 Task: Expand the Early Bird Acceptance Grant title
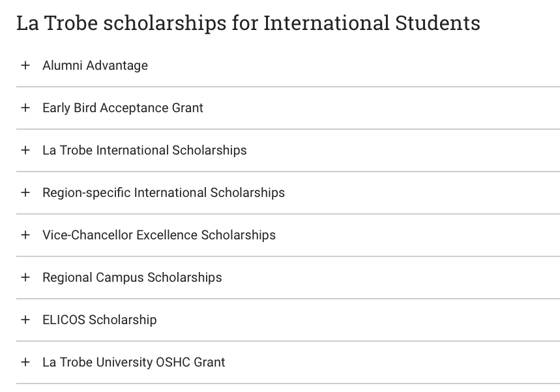coord(123,108)
